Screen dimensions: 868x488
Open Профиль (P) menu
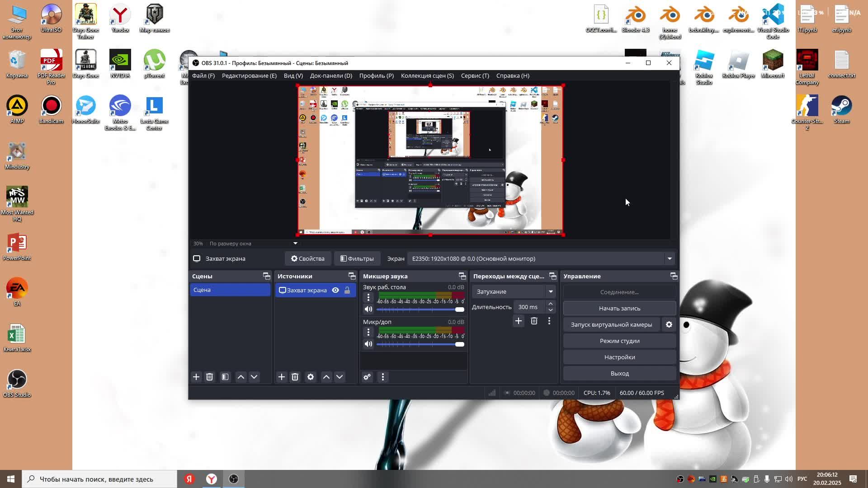pos(377,75)
